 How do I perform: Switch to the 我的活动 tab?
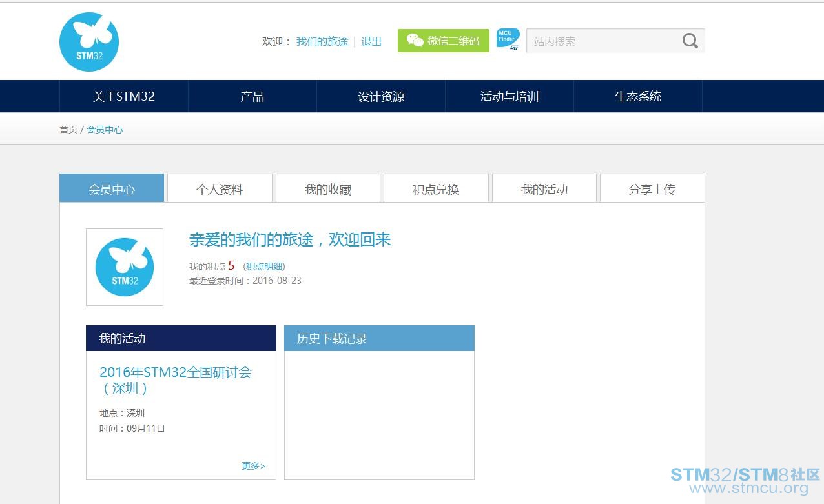[544, 188]
